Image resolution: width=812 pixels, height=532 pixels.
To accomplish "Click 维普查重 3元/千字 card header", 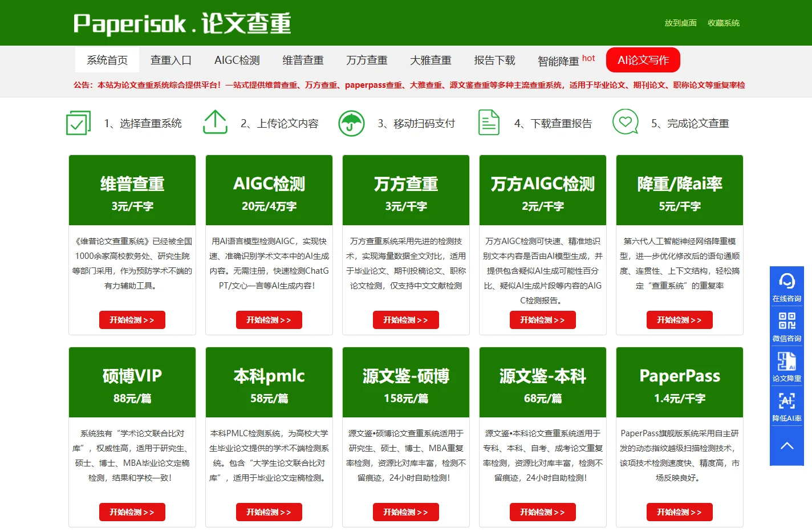I will [132, 190].
